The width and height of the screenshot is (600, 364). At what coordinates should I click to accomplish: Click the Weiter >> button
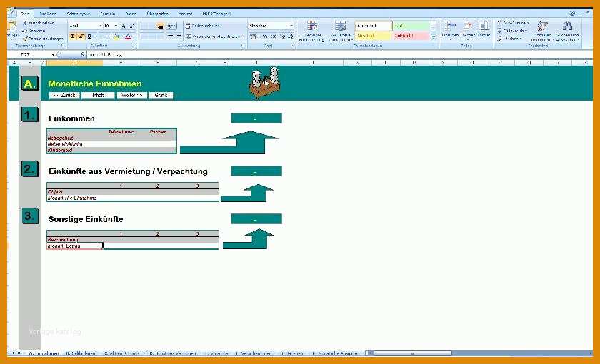(x=131, y=95)
